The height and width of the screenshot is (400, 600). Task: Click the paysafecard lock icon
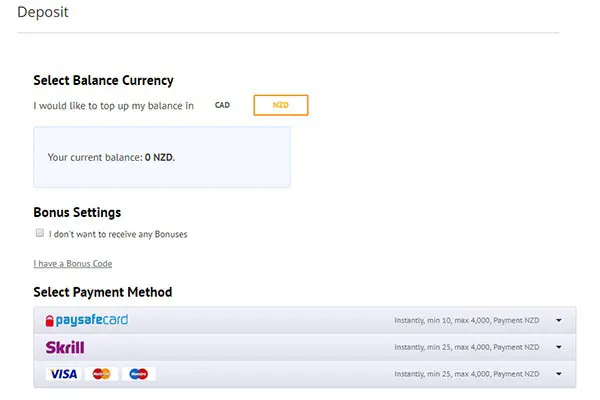[49, 320]
